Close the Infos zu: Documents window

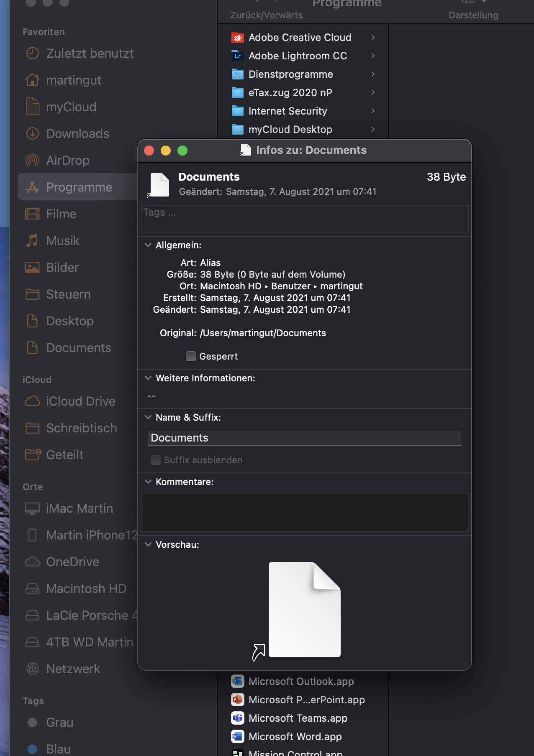pyautogui.click(x=149, y=151)
